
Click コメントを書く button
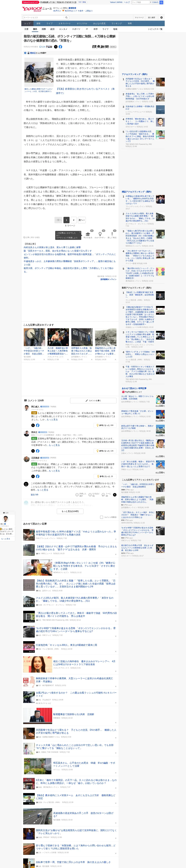click(93, 400)
